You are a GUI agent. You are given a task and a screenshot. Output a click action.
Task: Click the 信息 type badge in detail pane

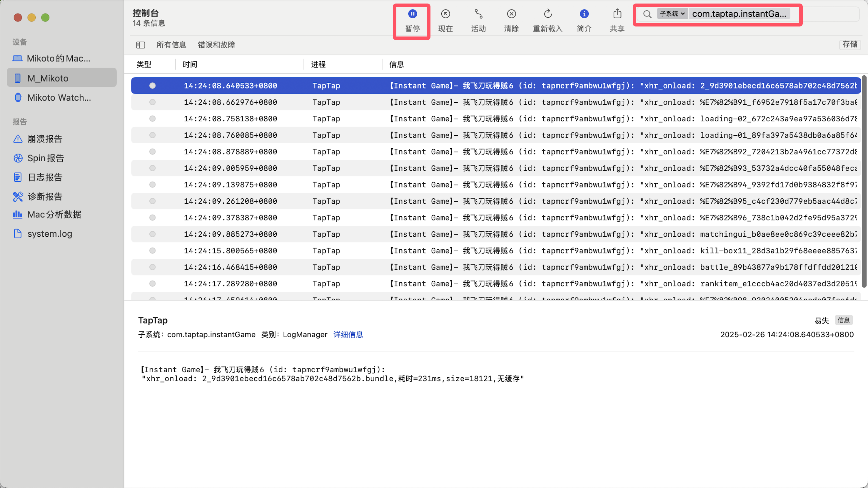[x=844, y=320]
